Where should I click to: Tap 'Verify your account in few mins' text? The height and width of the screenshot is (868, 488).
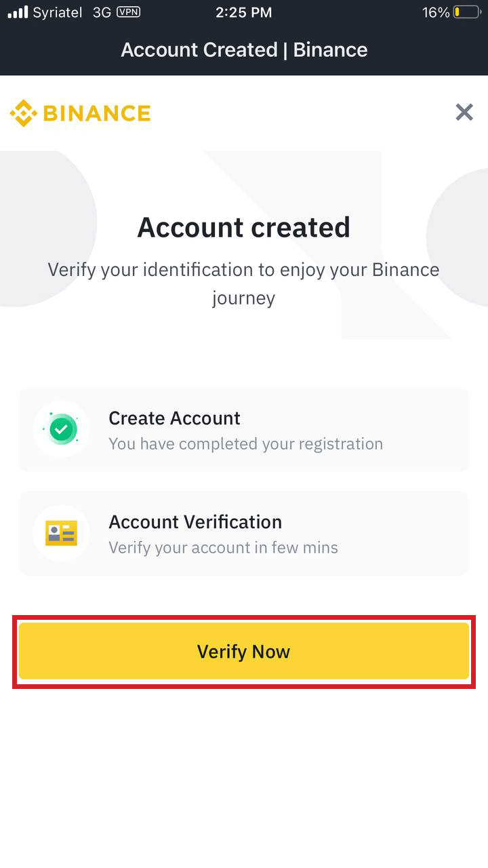point(223,548)
